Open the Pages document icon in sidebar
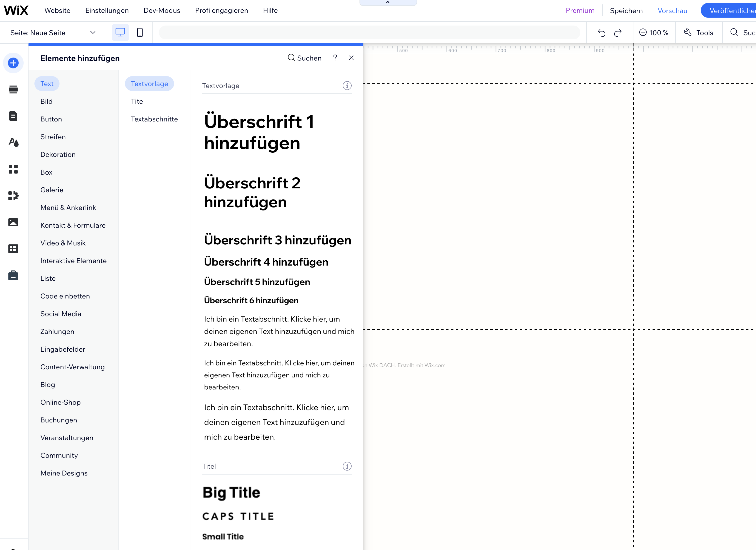 tap(13, 116)
